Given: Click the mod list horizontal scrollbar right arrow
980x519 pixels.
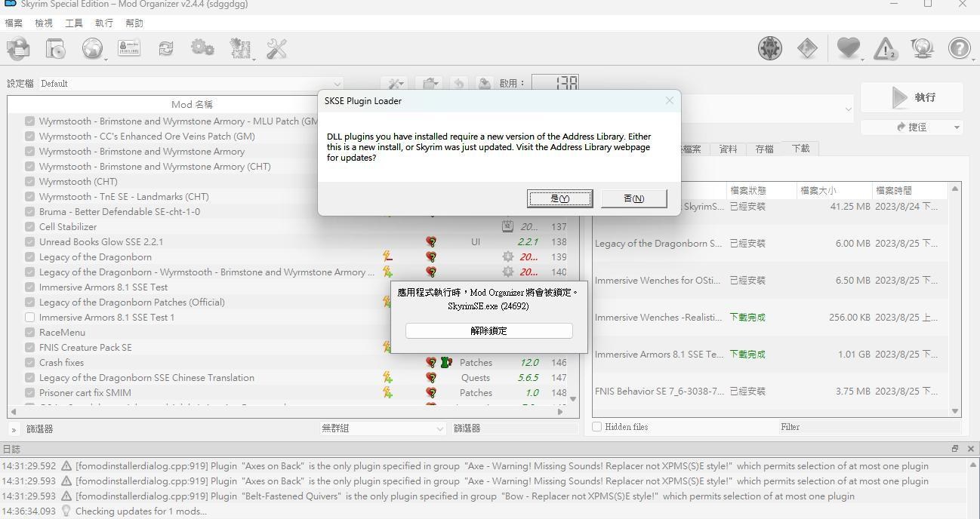Looking at the screenshot, I should pos(560,412).
